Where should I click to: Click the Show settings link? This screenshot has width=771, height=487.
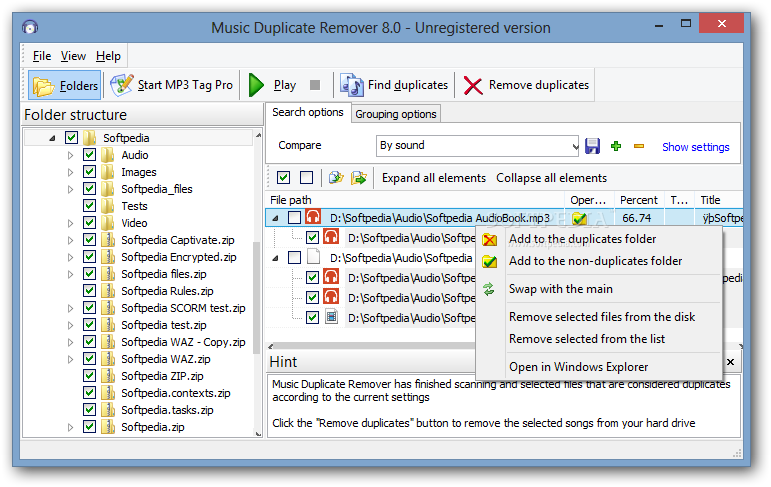coord(695,147)
